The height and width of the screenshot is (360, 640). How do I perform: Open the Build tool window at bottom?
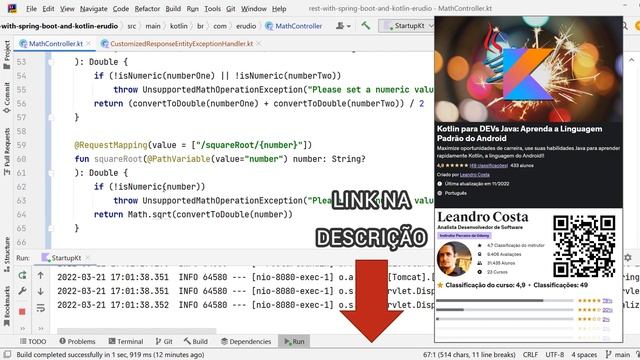pyautogui.click(x=196, y=341)
